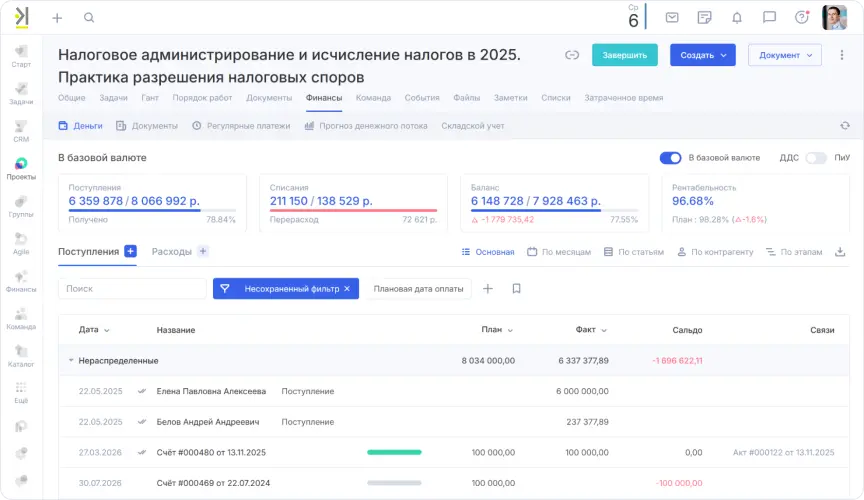Click the app logo icon

(21, 18)
